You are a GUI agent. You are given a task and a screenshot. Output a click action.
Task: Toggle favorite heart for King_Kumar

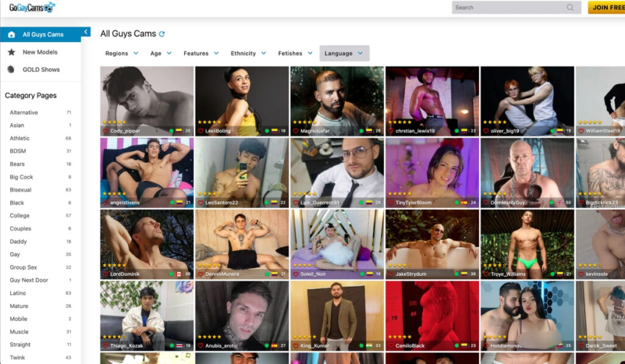(x=296, y=346)
